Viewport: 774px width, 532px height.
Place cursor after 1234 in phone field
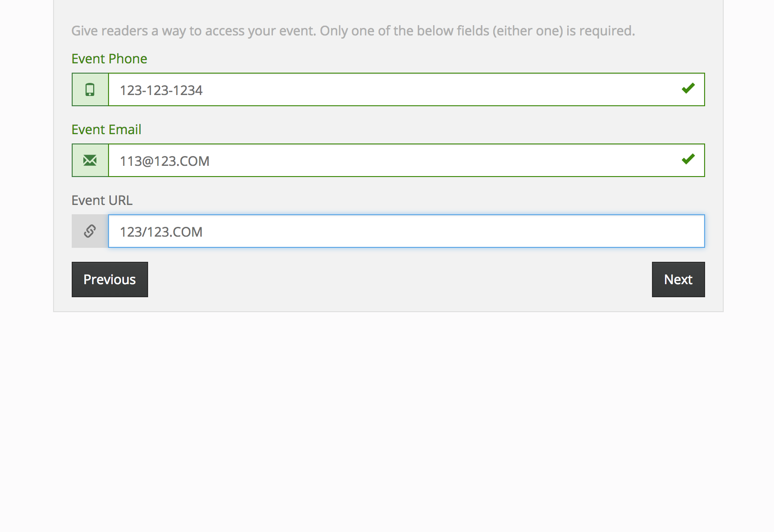click(204, 90)
